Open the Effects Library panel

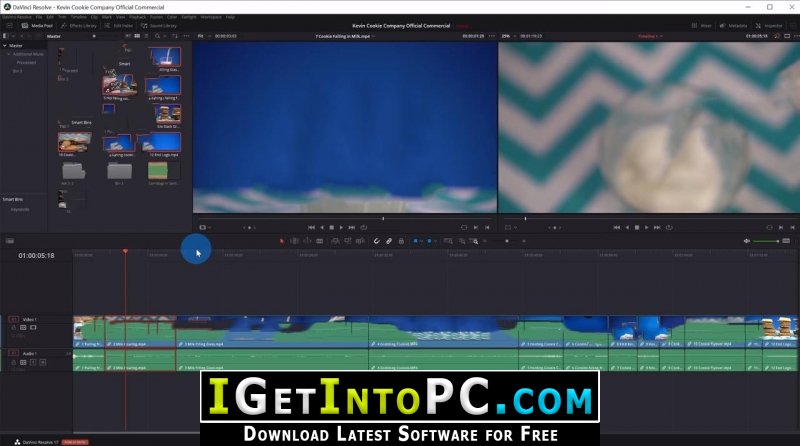[78, 26]
